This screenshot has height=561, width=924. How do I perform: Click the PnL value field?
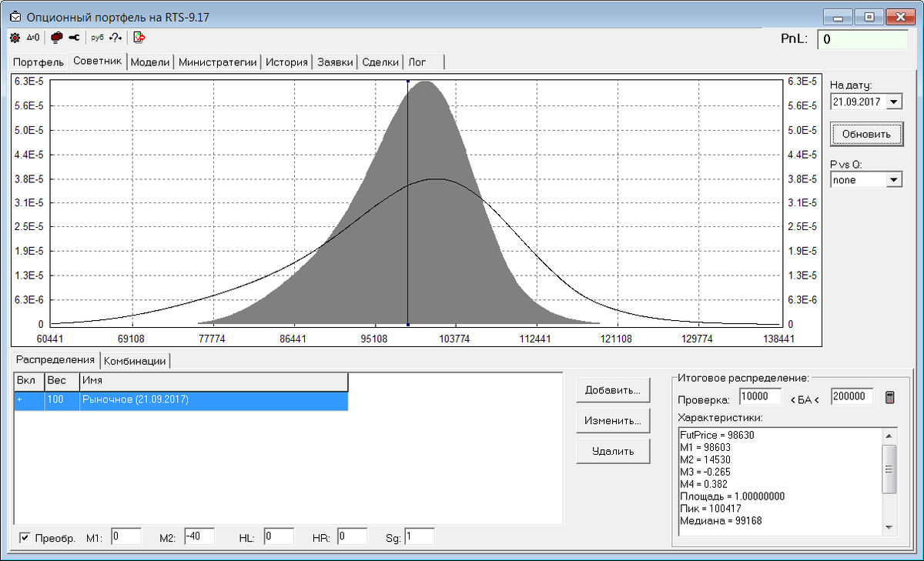(x=864, y=39)
